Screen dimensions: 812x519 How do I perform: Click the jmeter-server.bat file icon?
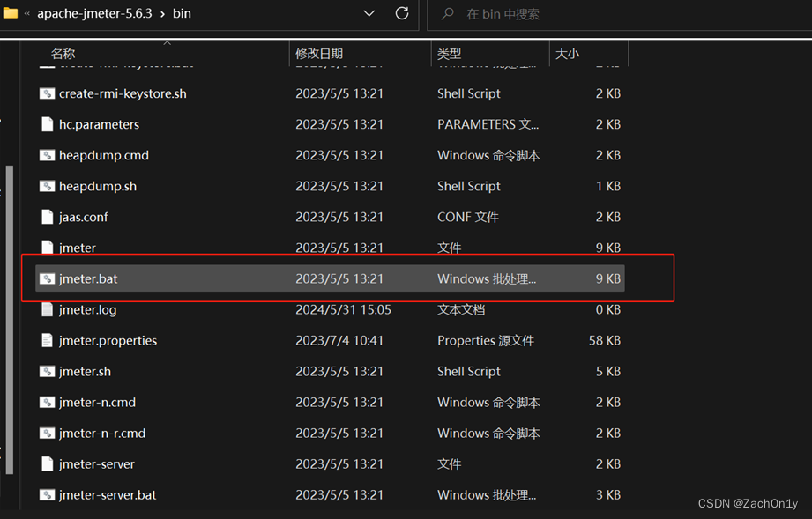coord(47,495)
